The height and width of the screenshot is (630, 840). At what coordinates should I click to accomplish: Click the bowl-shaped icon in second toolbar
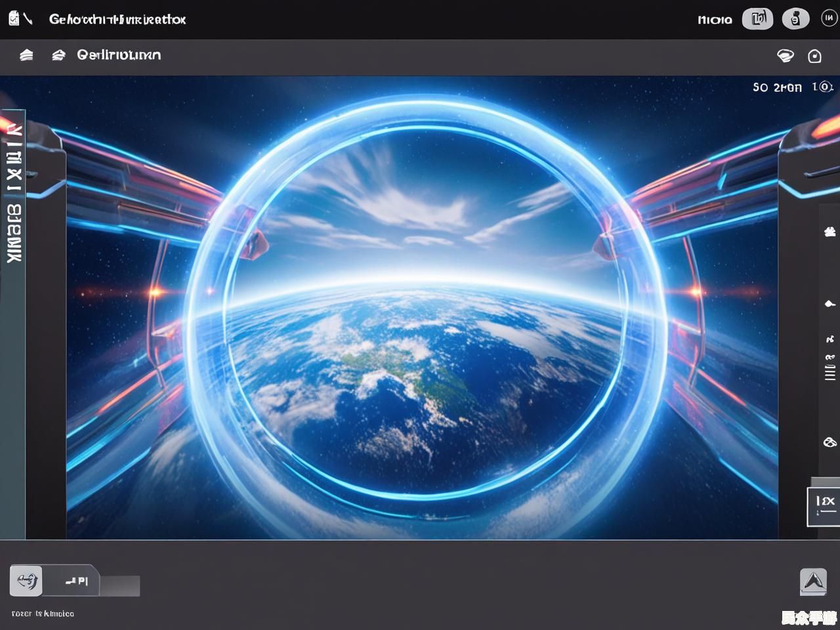pos(785,56)
